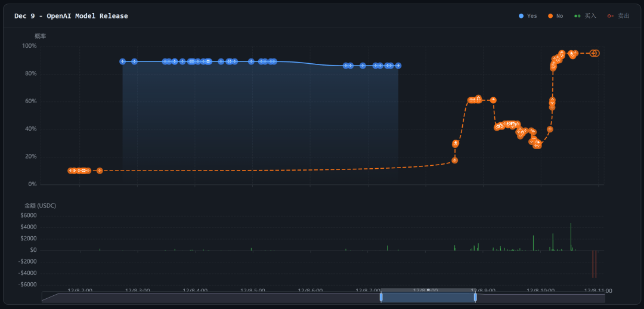Click the isolated orange No point near 40%
The height and width of the screenshot is (309, 644).
coord(550,129)
